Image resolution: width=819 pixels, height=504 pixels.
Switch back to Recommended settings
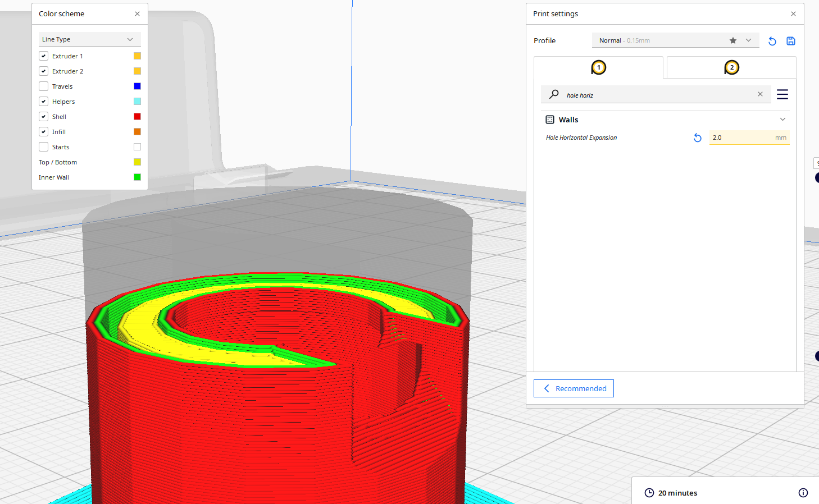pyautogui.click(x=574, y=388)
